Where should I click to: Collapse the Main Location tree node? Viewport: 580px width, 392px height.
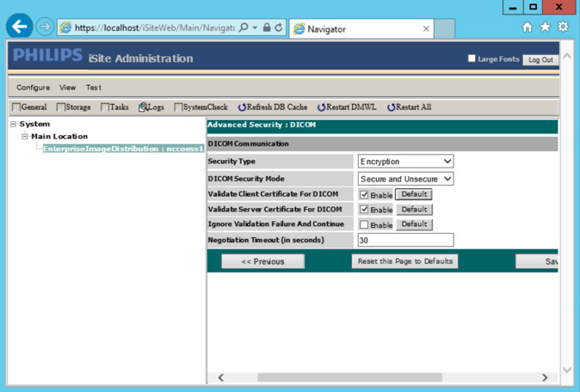point(25,137)
